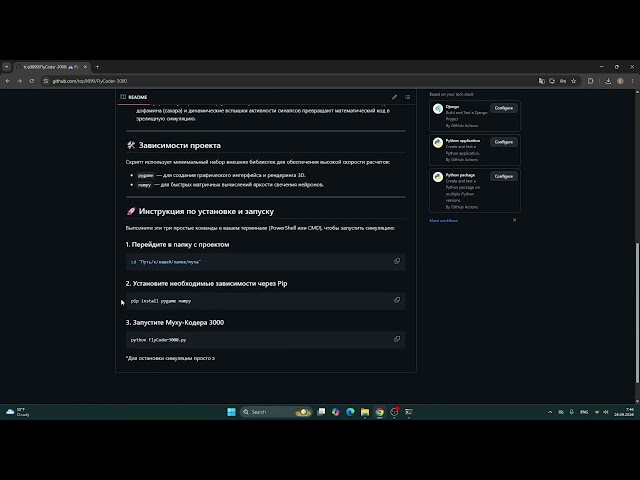Click the edit README pencil icon
This screenshot has width=640, height=480.
tap(394, 97)
